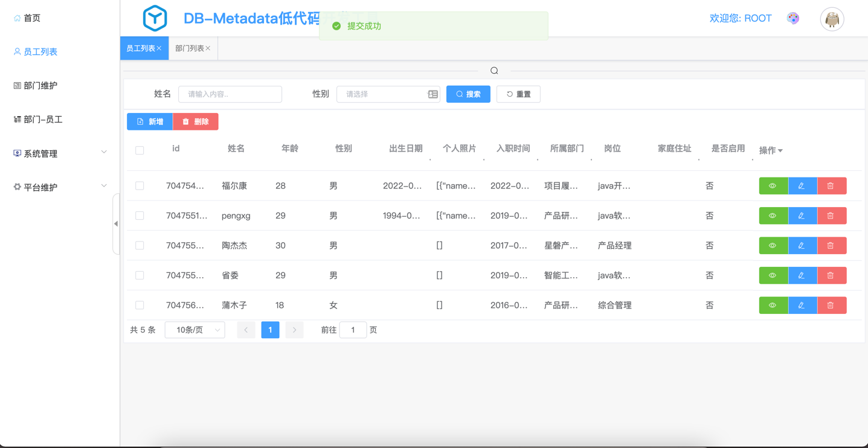Collapse the sidebar with the arrow handle
Screen dimensions: 868x448
tap(116, 223)
